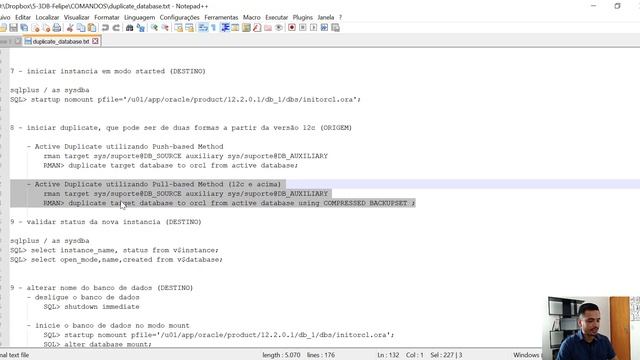Click the Playback macro icon
The width and height of the screenshot is (640, 360).
(x=313, y=28)
